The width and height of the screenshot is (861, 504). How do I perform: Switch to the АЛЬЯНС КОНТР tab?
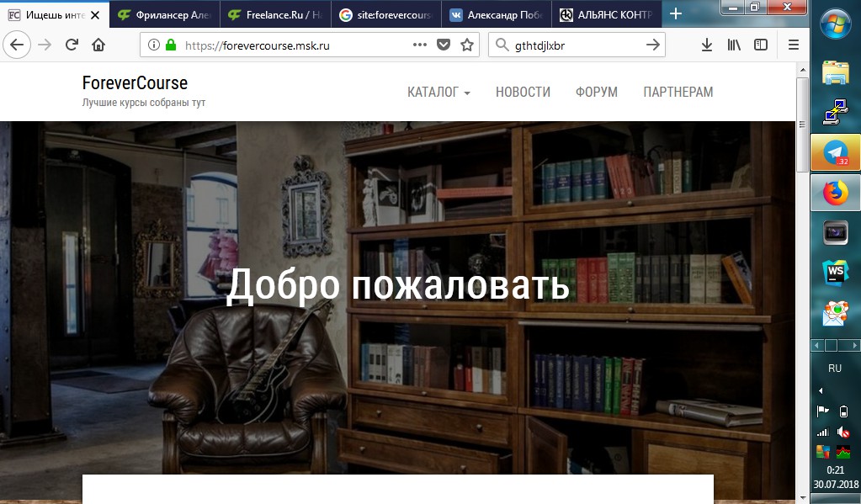[607, 15]
